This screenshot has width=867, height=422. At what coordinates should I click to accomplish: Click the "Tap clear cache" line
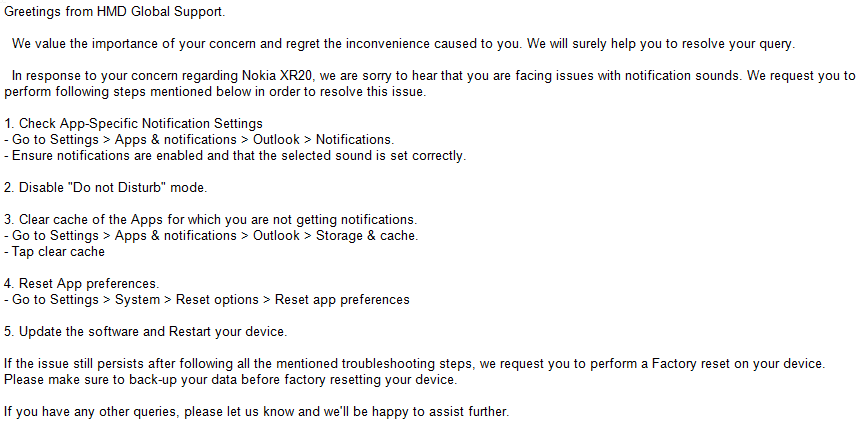tap(55, 252)
